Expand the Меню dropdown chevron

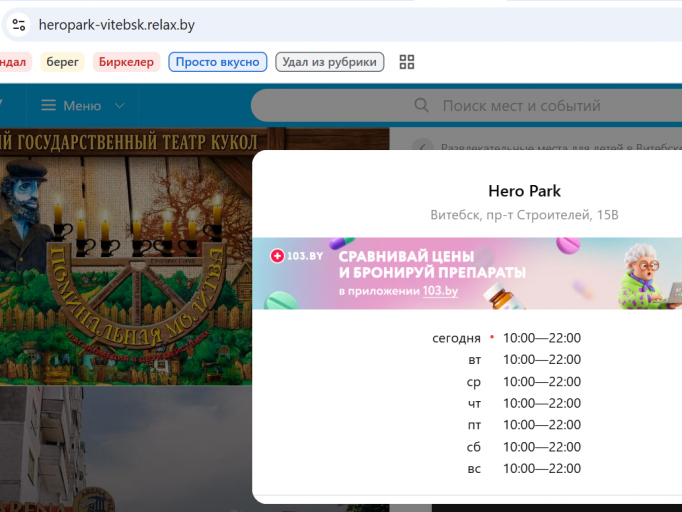(120, 106)
